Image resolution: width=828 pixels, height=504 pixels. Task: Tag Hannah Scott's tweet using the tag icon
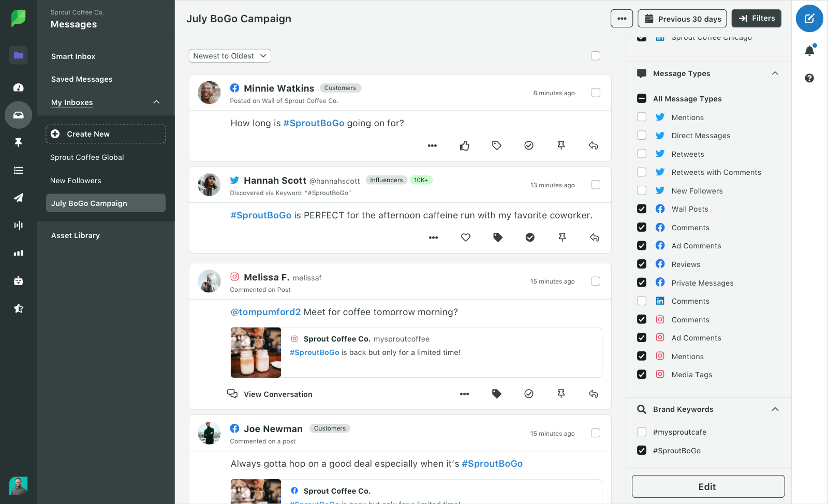click(x=497, y=237)
